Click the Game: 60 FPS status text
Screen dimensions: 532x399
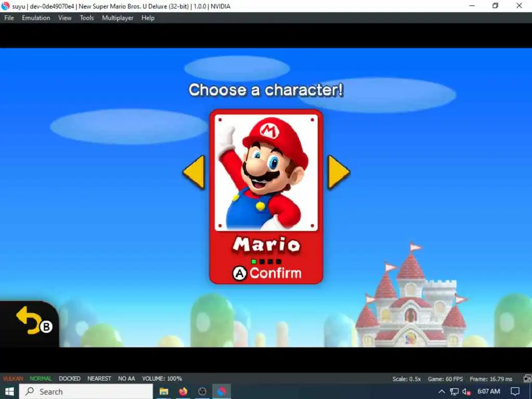point(445,379)
